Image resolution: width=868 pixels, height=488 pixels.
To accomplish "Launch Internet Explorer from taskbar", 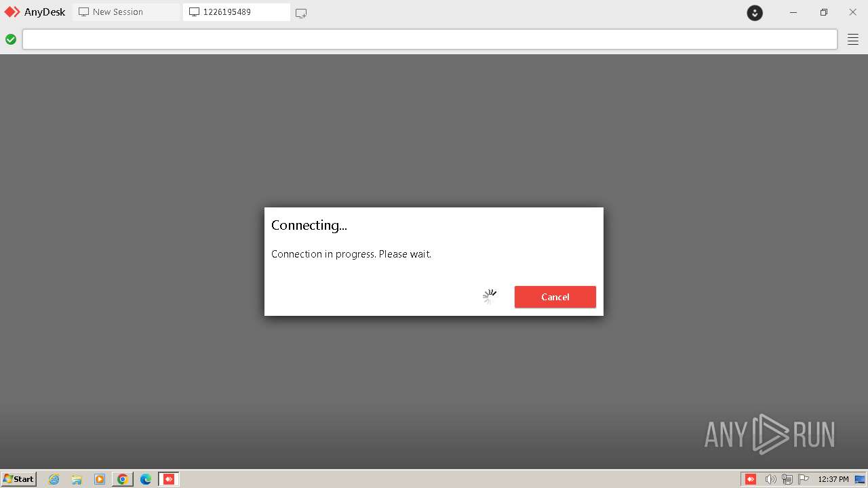I will [54, 479].
